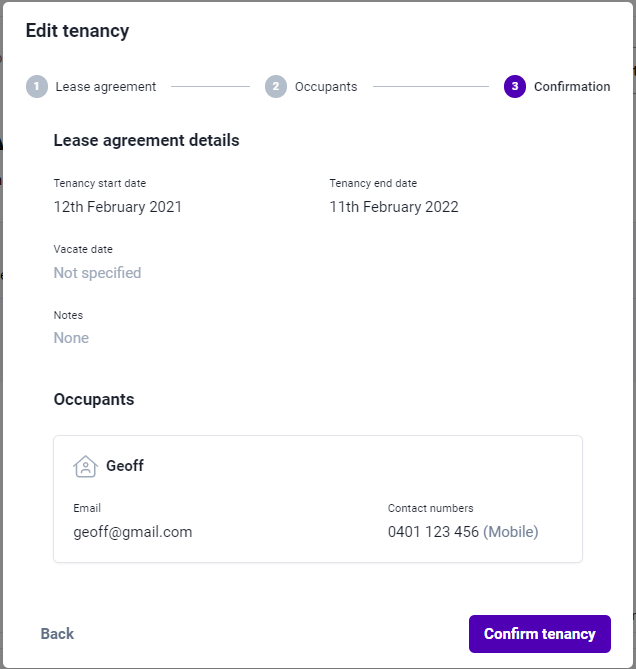This screenshot has width=636, height=669.
Task: Open the Lease agreement step label
Action: point(106,87)
